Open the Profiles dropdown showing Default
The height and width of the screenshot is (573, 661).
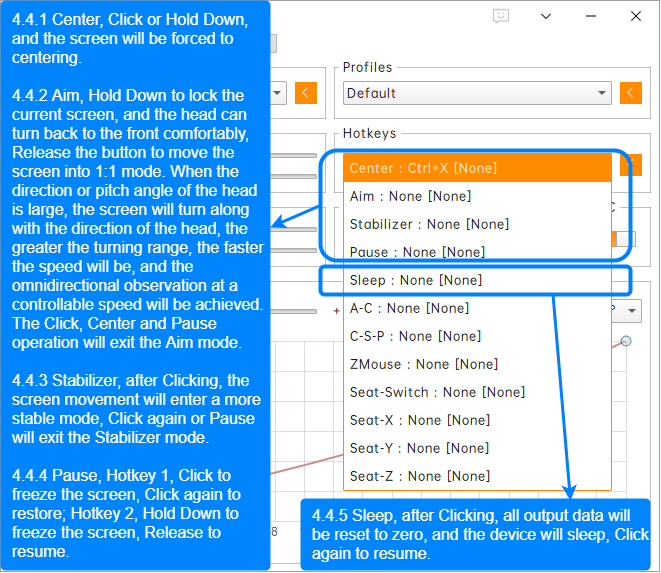coord(477,93)
